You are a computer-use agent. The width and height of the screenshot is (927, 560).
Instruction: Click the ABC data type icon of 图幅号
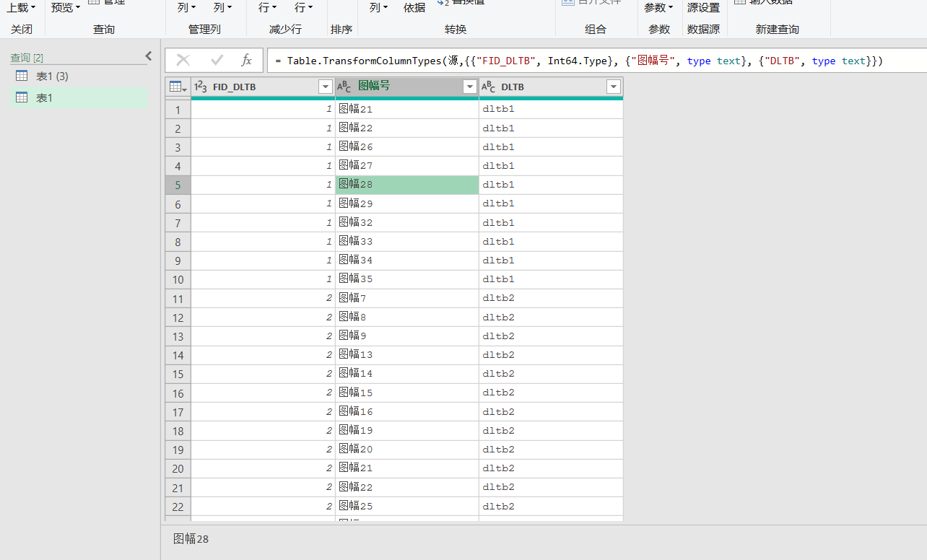click(344, 87)
